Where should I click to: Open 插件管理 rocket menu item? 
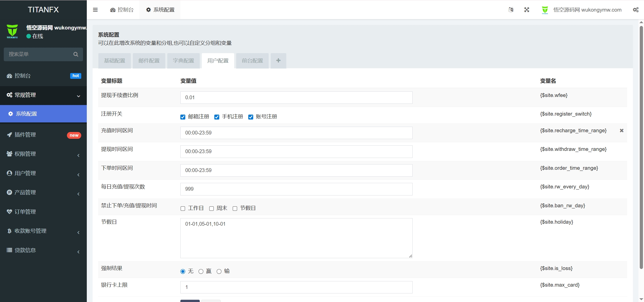[25, 135]
